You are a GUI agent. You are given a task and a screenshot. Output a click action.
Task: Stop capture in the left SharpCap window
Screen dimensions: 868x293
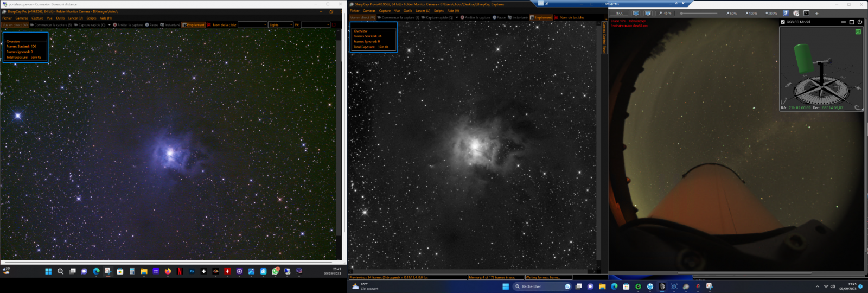tap(128, 25)
